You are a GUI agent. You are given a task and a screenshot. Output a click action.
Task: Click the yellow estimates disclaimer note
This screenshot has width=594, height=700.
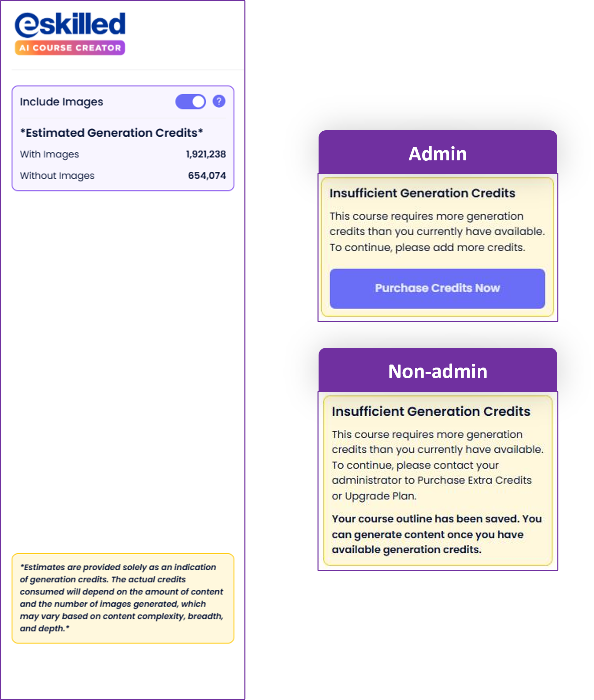(123, 598)
